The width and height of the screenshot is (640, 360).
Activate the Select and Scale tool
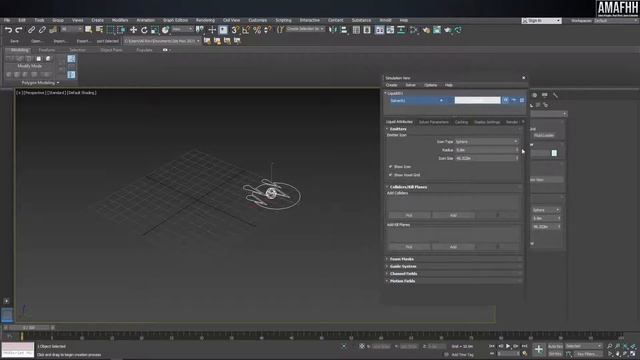(154, 30)
